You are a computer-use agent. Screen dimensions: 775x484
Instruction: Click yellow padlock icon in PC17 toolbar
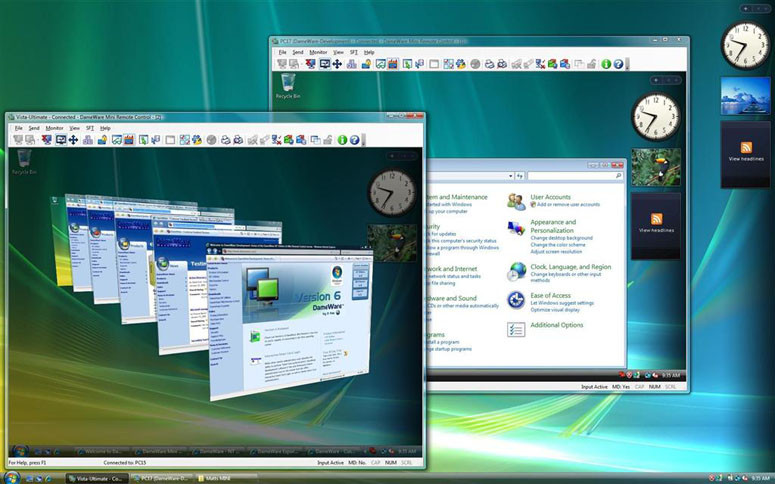(x=366, y=64)
